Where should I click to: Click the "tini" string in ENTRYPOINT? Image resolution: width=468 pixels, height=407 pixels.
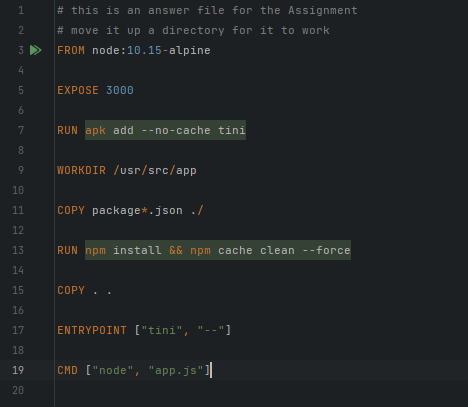[x=162, y=330]
